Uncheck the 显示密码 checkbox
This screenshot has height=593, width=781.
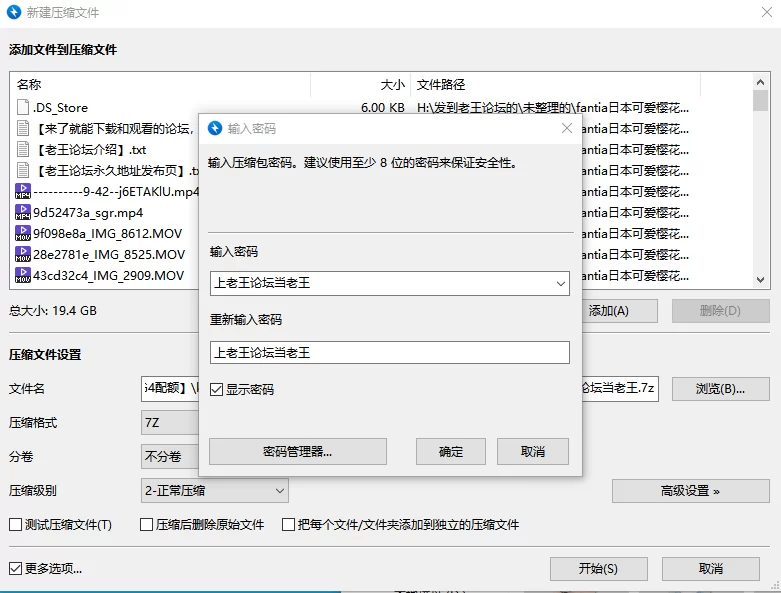click(217, 389)
